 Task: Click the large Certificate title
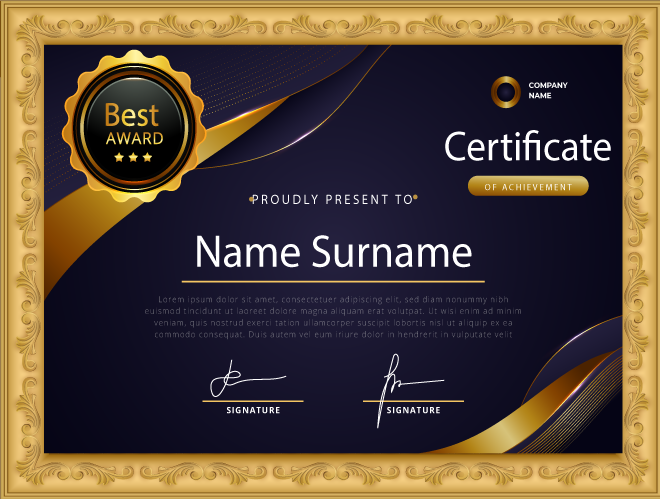pos(527,147)
